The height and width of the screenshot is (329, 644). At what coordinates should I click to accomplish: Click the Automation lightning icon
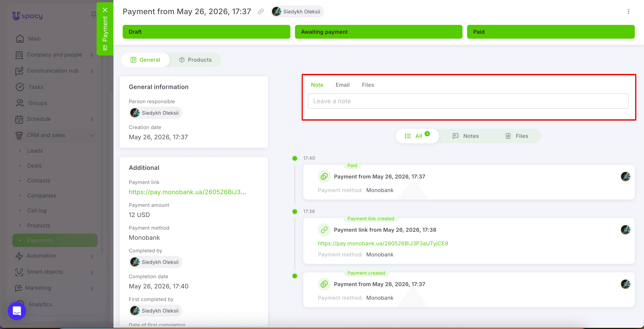click(x=19, y=256)
